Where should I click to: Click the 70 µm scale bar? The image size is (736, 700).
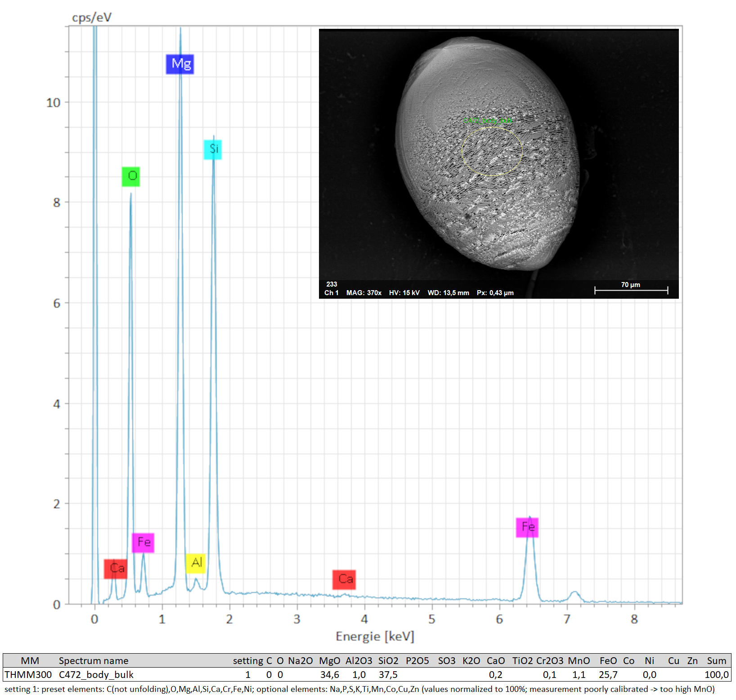[631, 290]
